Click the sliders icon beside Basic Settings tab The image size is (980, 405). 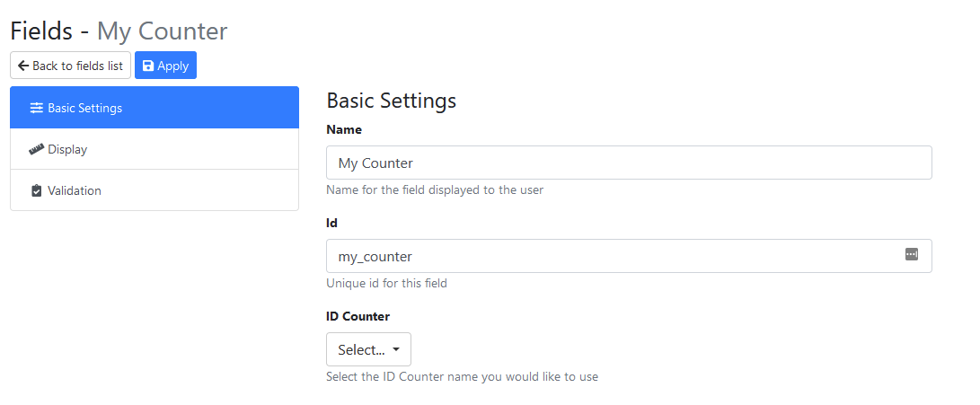(x=36, y=108)
